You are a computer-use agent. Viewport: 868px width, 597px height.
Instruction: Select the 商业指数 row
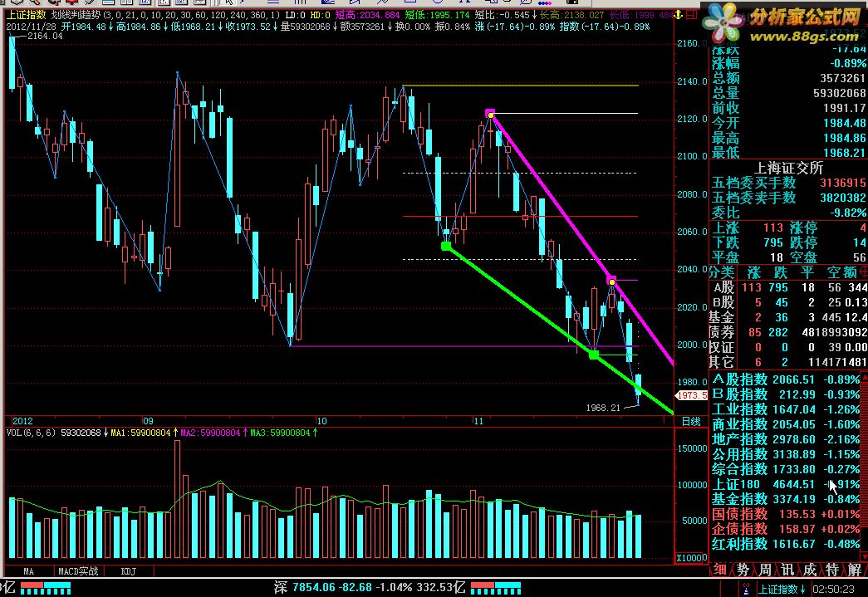(786, 424)
